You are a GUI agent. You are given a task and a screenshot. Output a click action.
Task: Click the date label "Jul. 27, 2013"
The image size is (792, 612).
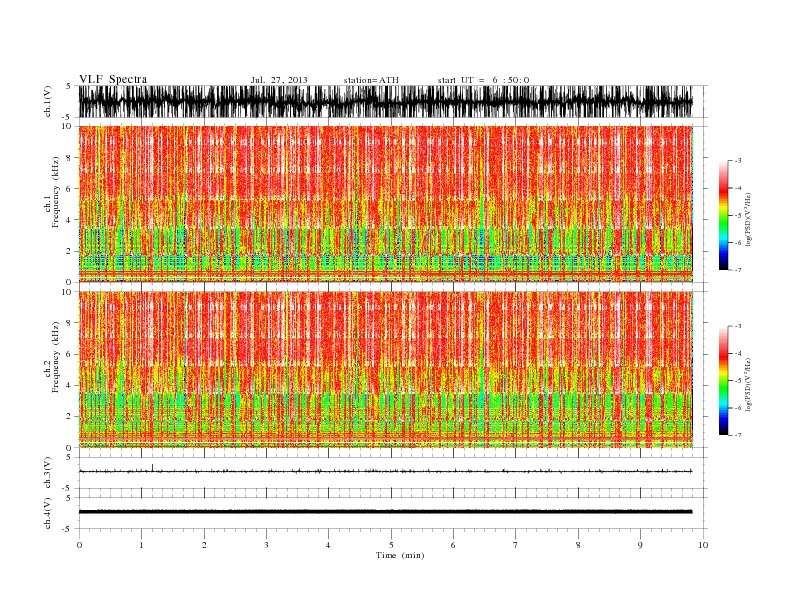(x=279, y=80)
